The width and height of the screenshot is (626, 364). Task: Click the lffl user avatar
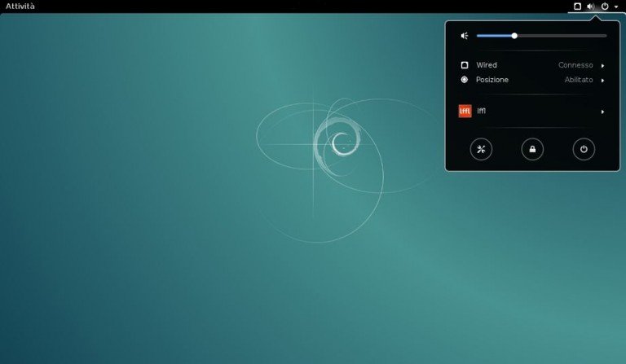465,111
